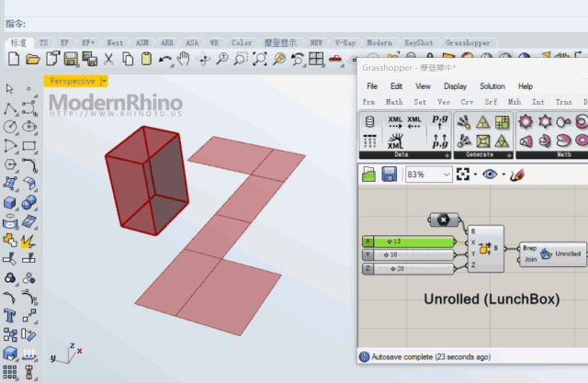Open the Grasshopper green folder open icon
The image size is (588, 383).
pyautogui.click(x=369, y=175)
